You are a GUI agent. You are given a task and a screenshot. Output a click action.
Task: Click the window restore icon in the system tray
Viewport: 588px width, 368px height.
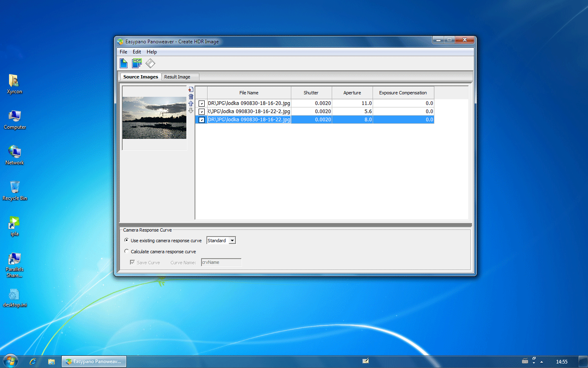click(x=534, y=358)
